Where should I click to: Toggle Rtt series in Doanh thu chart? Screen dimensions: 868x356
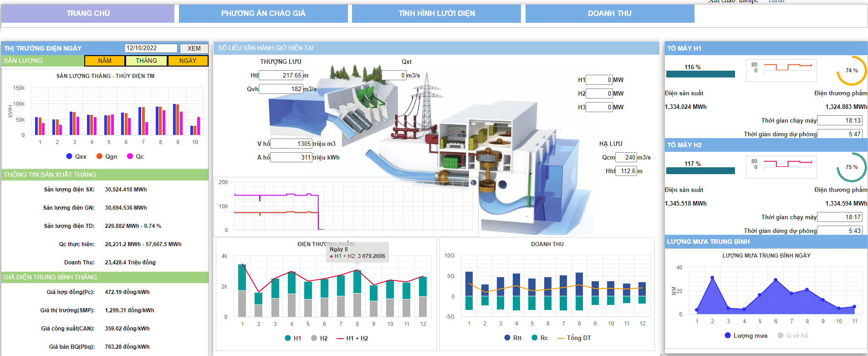pos(513,338)
